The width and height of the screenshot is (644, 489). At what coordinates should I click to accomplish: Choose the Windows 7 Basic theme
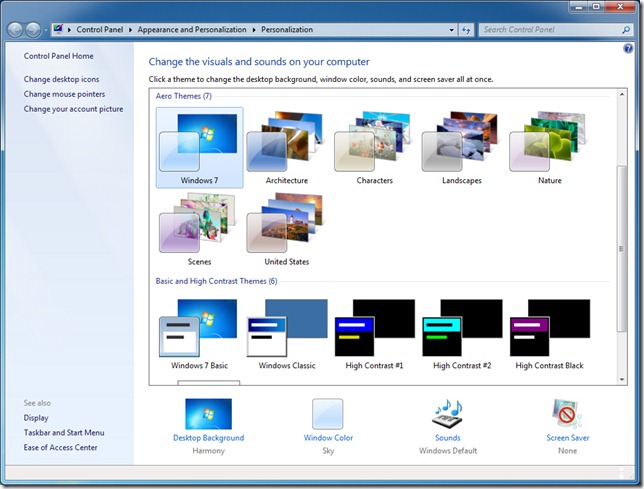click(199, 331)
